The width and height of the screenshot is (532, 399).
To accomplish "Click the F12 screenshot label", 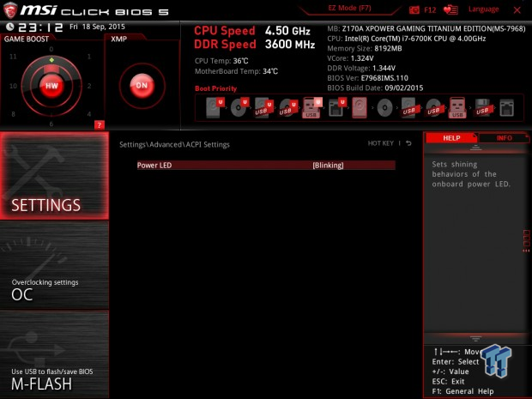I will [430, 10].
